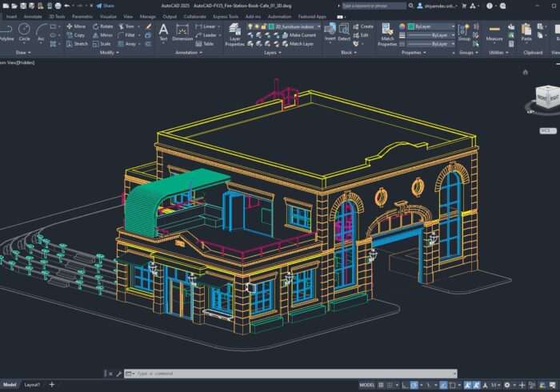This screenshot has width=560, height=392.
Task: Click the green ByLayer color swatch
Action: 411,26
